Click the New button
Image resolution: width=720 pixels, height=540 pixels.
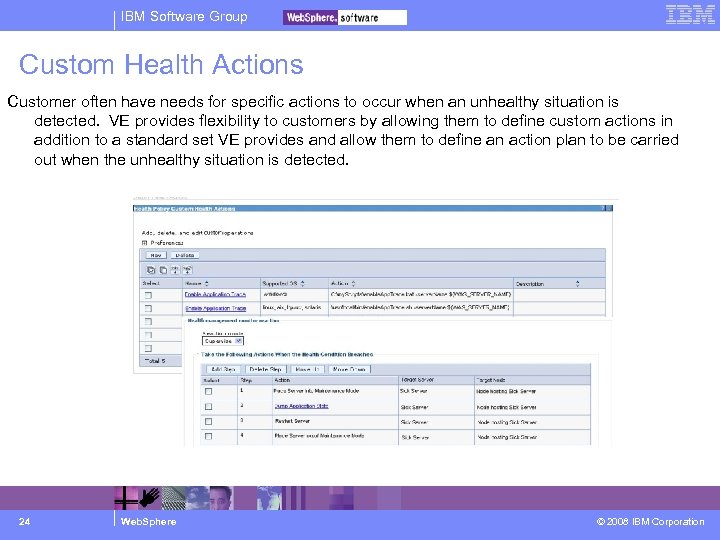(156, 255)
